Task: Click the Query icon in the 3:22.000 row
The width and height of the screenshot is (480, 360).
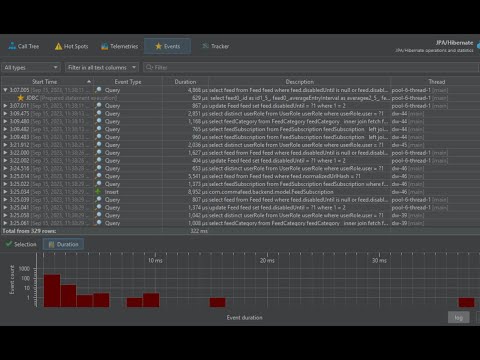Action: [99, 153]
